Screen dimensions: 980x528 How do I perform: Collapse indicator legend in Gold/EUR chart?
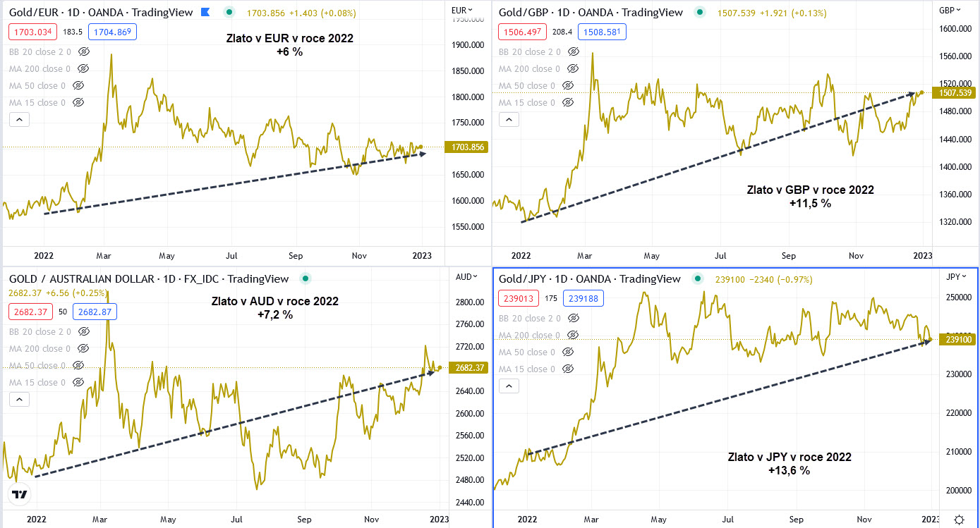tap(19, 120)
